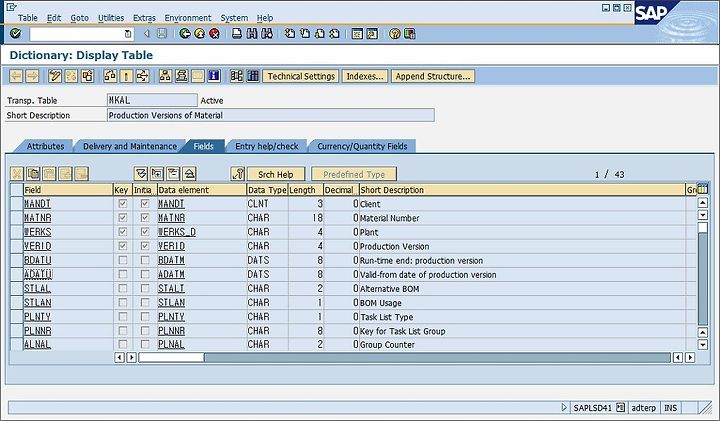Open the command field history dropdown
The height and width of the screenshot is (421, 720).
(128, 34)
